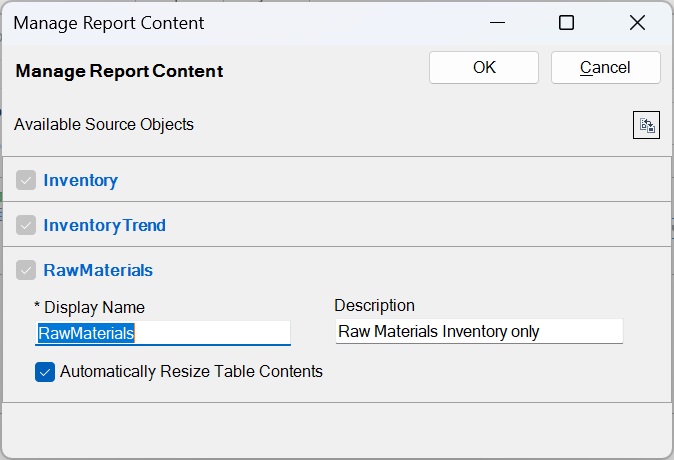This screenshot has width=674, height=460.
Task: Toggle the InventoryTrend source object checkbox
Action: (26, 226)
